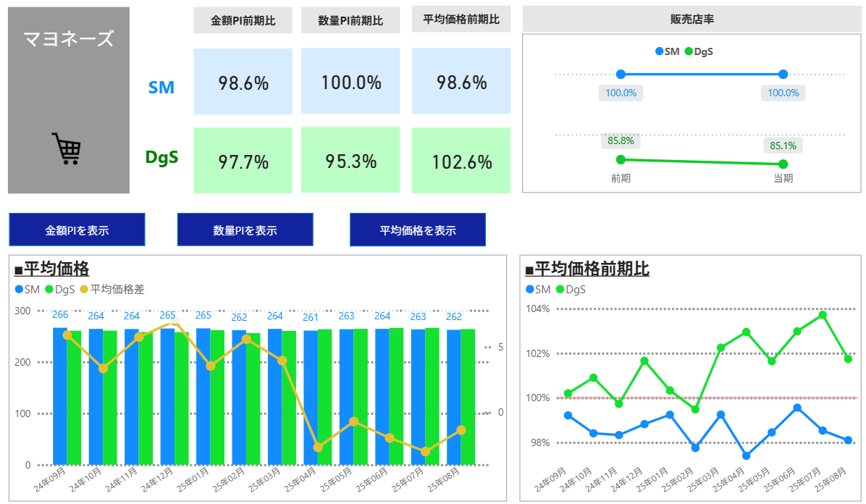
Task: Click the shopping cart icon
Action: [x=67, y=148]
